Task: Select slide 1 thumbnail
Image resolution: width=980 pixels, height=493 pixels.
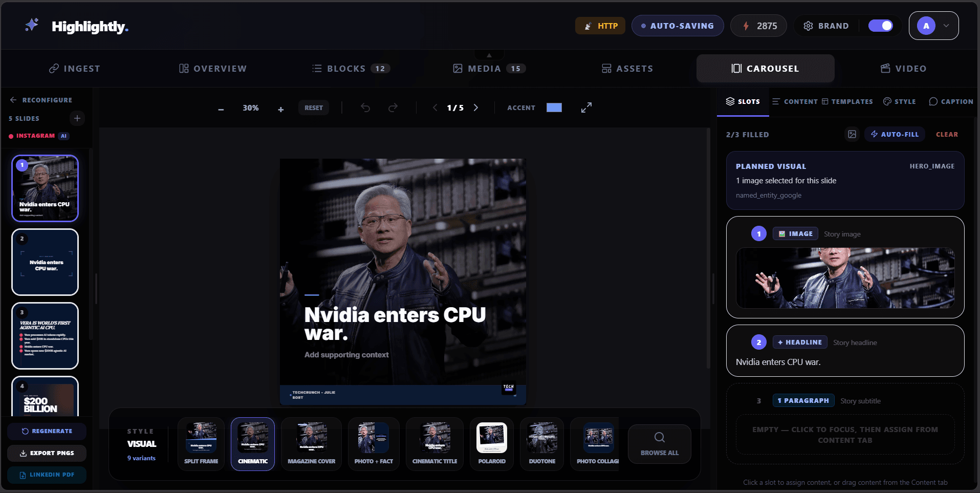Action: 45,188
